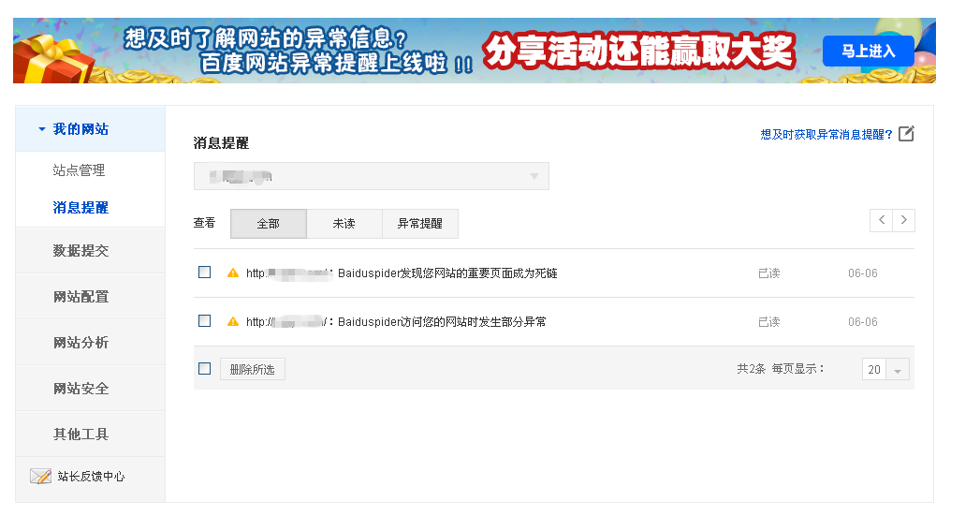Tick checkbox for the 部分异常 message
This screenshot has width=980, height=516.
[204, 321]
